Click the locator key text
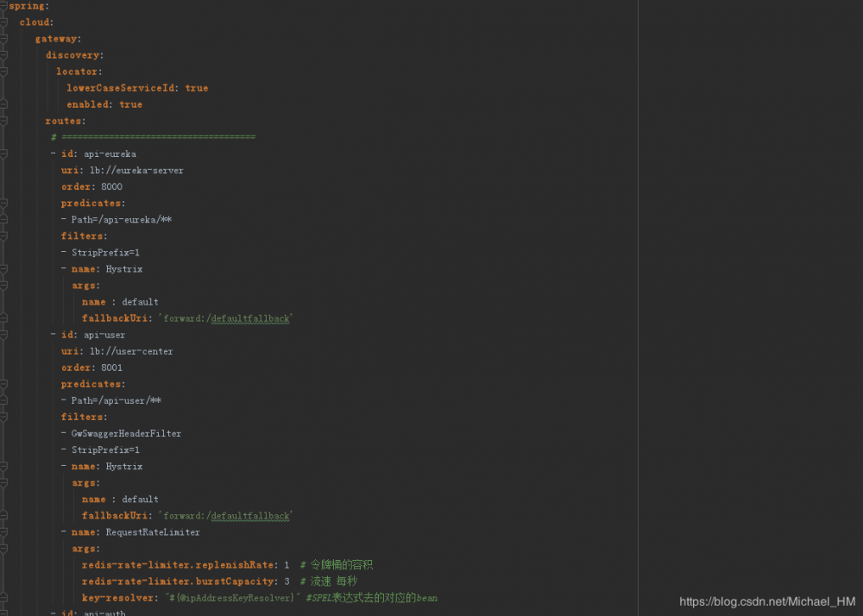This screenshot has height=616, width=863. pos(77,72)
